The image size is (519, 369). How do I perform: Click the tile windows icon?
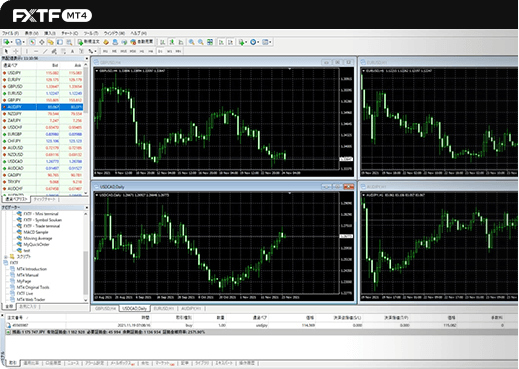pyautogui.click(x=210, y=42)
